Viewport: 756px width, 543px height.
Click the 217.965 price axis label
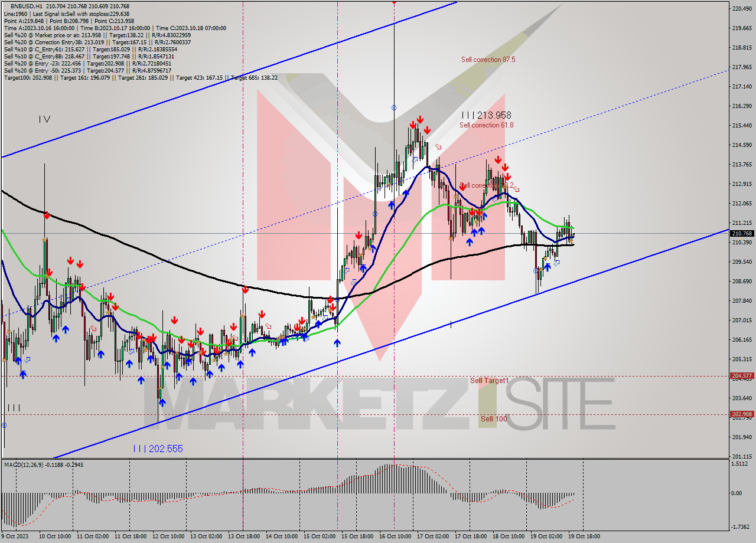(x=742, y=67)
